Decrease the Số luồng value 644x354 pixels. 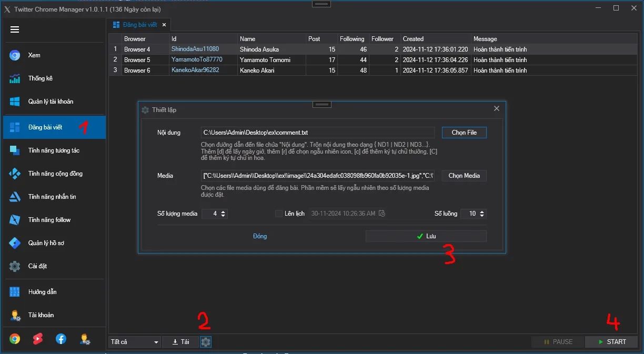(x=482, y=216)
